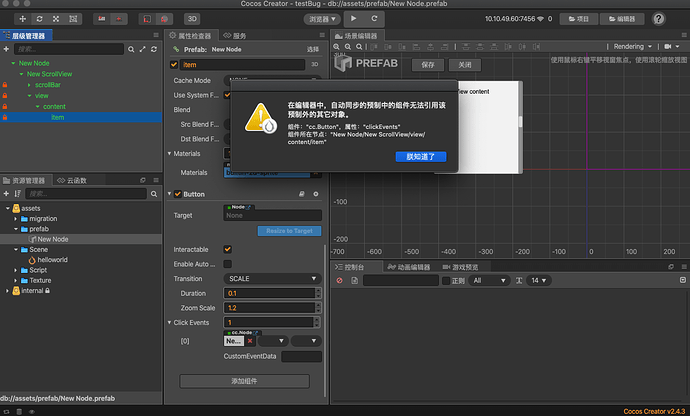The height and width of the screenshot is (416, 690).
Task: Collapse the New ScrollView node
Action: [21, 74]
